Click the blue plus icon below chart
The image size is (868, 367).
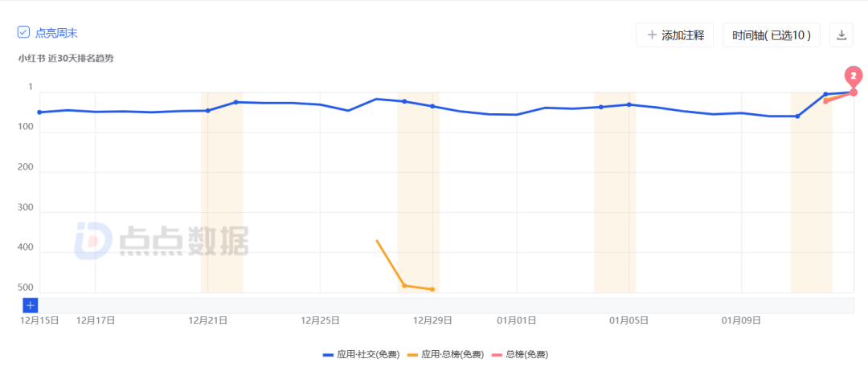(30, 305)
